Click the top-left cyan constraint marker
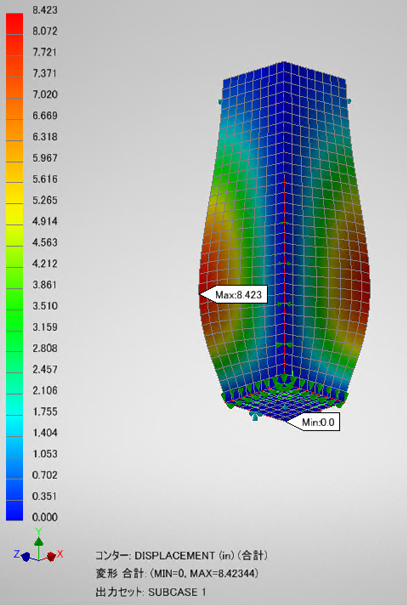The image size is (407, 605). [x=220, y=102]
